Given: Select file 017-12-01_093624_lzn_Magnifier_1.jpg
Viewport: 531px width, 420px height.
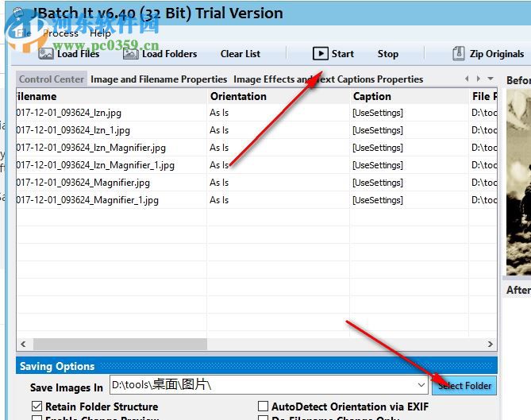Looking at the screenshot, I should (x=95, y=165).
